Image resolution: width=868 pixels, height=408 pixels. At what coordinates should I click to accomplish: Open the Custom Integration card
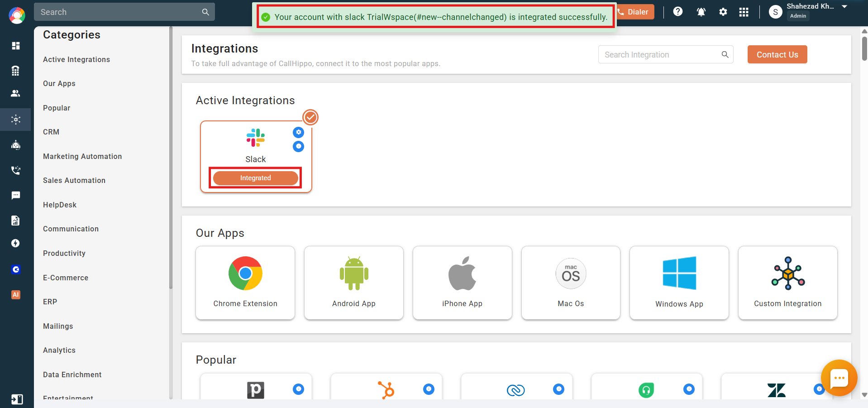788,283
